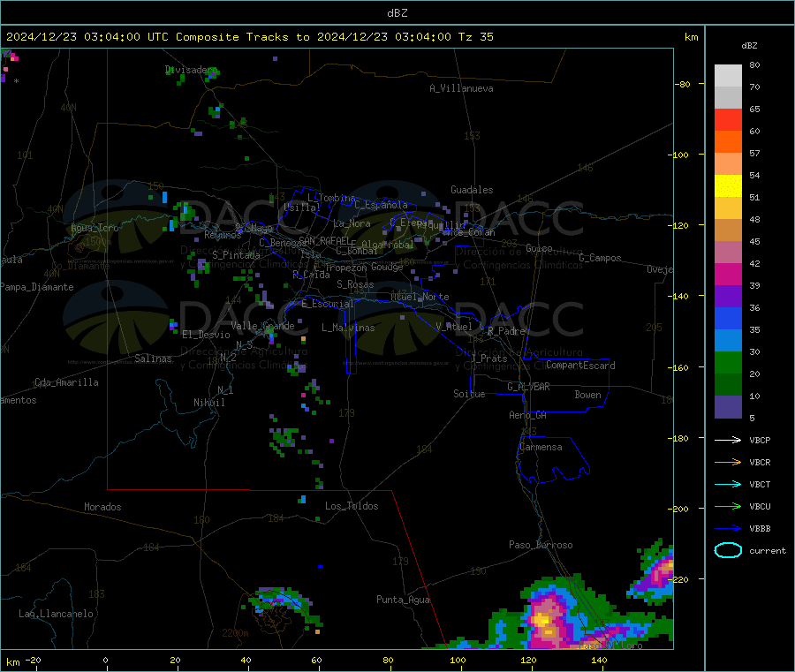This screenshot has height=672, width=795.
Task: Click the 'Punta_Agua' map label
Action: pos(403,600)
